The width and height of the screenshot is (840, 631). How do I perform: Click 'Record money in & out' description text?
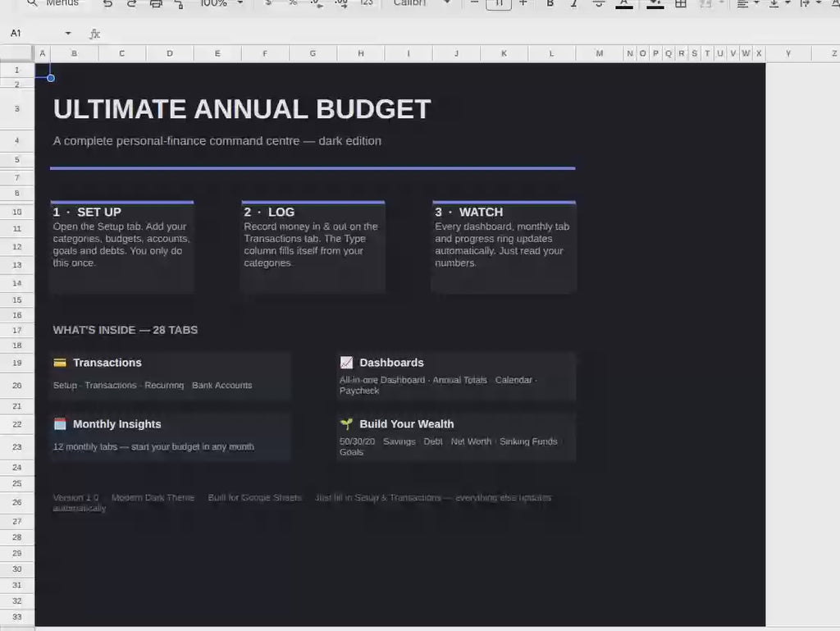[x=311, y=245]
